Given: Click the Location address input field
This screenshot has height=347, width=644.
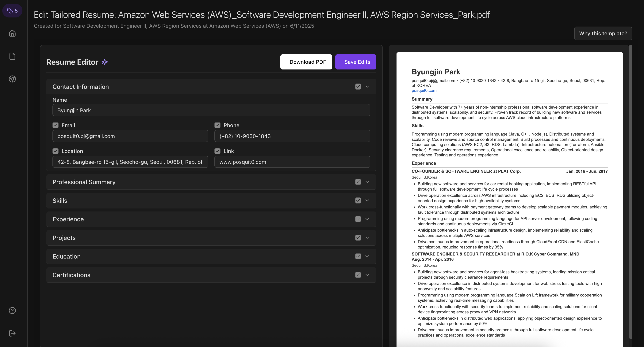Looking at the screenshot, I should pos(130,162).
